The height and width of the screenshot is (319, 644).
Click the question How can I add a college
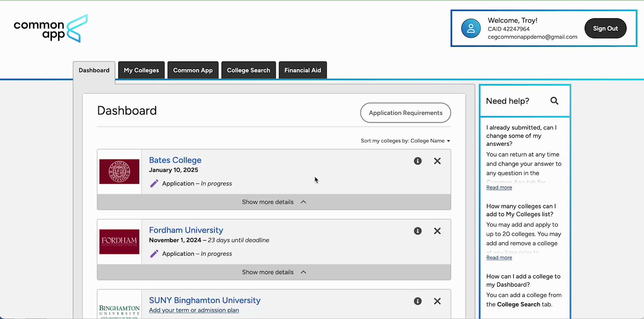coord(523,280)
